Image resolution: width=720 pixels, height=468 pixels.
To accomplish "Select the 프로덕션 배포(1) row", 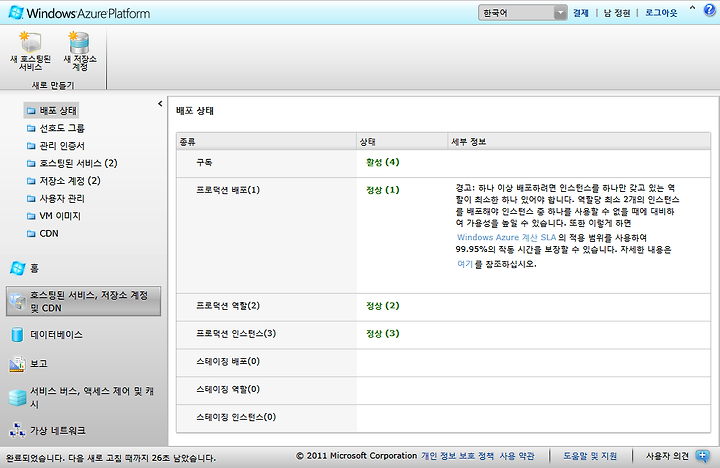I will tap(444, 236).
